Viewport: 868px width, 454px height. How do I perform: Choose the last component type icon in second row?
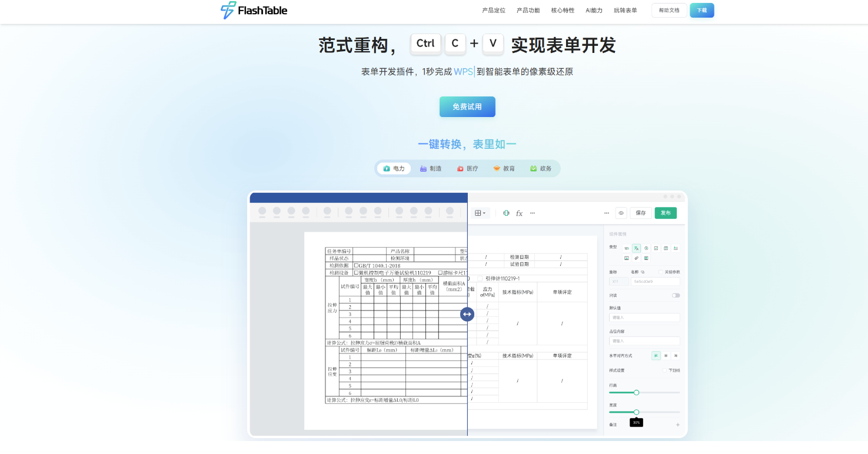coord(646,258)
